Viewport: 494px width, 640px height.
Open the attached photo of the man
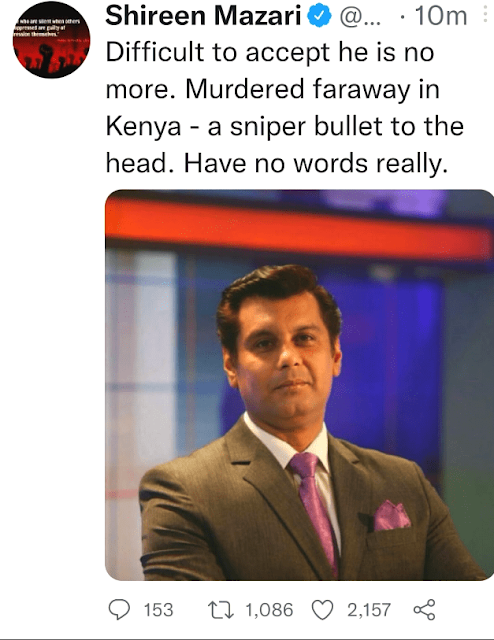(299, 385)
